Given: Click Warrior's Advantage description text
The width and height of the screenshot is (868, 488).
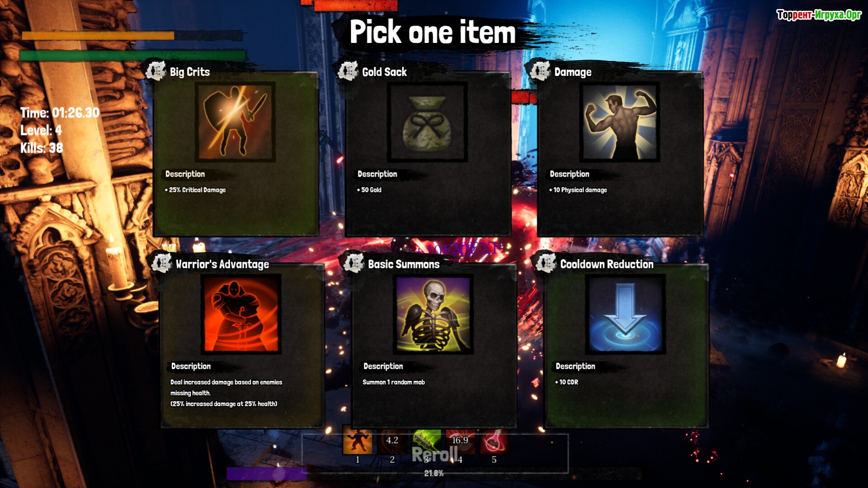Looking at the screenshot, I should [226, 393].
